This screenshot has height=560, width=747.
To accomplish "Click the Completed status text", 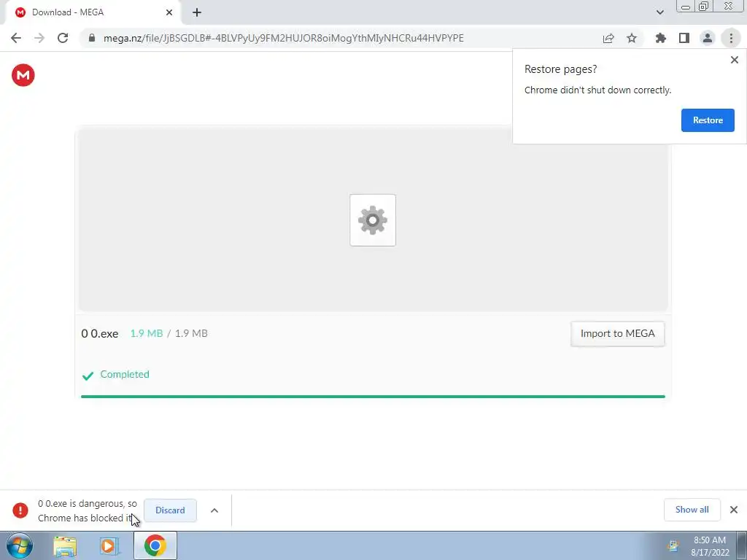I will 124,374.
